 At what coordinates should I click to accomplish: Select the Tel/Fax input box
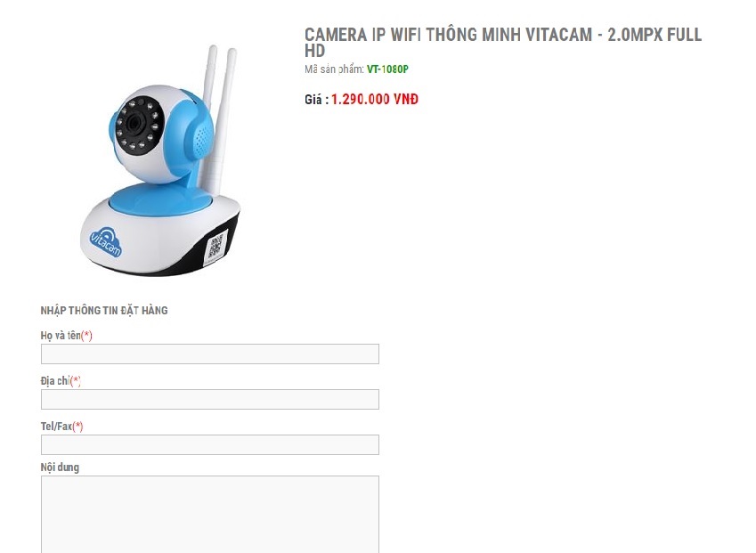(x=210, y=444)
